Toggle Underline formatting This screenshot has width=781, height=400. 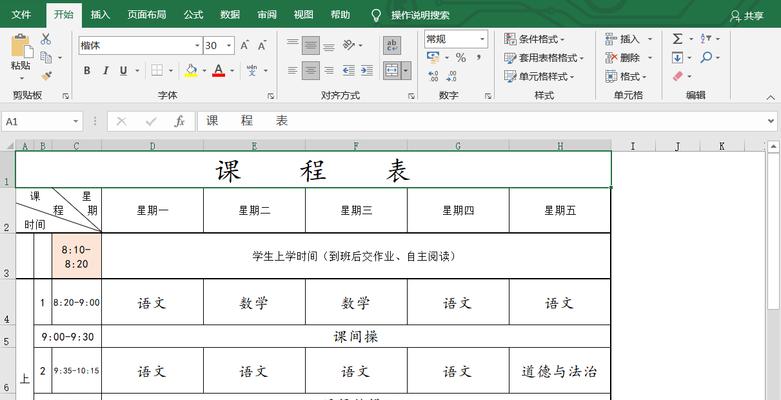123,71
